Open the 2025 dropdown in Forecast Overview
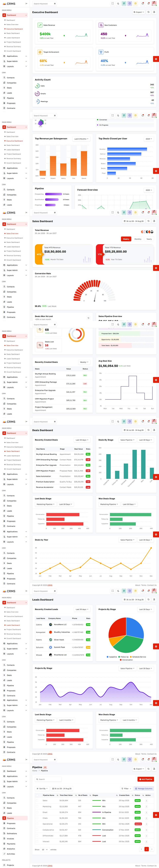The image size is (159, 868). pyautogui.click(x=149, y=190)
